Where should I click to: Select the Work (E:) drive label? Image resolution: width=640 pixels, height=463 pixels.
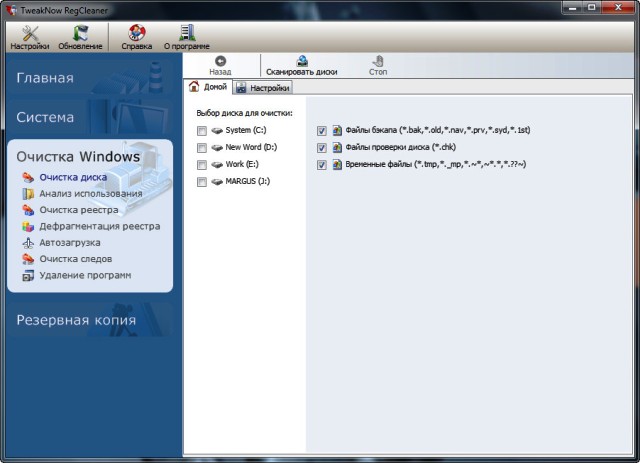point(242,165)
